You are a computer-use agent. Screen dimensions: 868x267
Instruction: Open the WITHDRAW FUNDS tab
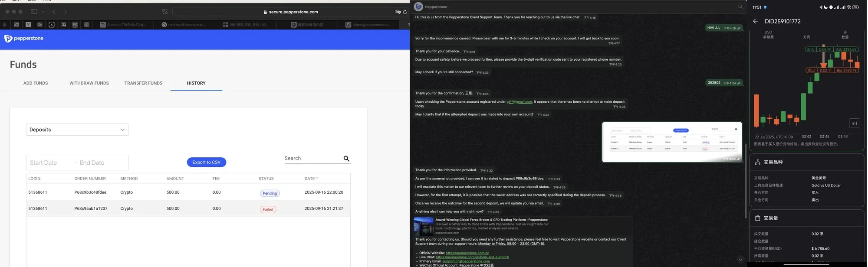pyautogui.click(x=89, y=83)
